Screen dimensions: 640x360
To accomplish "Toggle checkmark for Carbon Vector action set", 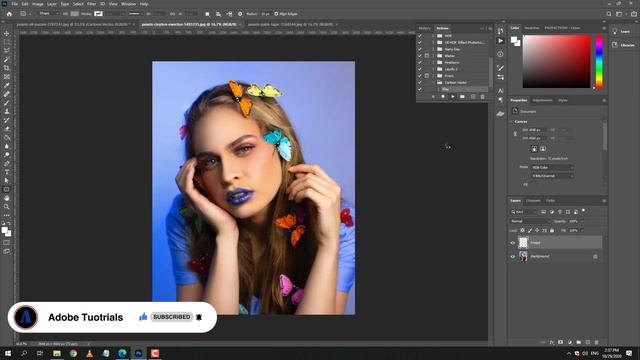I will [x=420, y=82].
